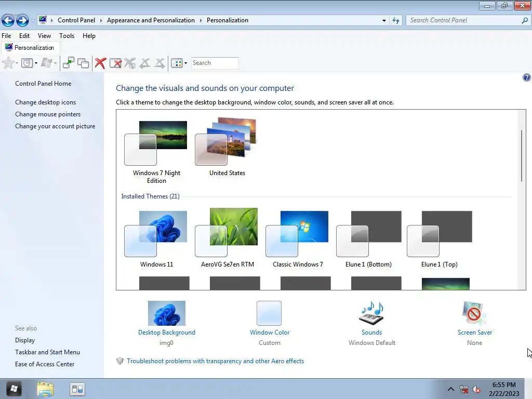Open Ease of Access Center link

[x=45, y=364]
